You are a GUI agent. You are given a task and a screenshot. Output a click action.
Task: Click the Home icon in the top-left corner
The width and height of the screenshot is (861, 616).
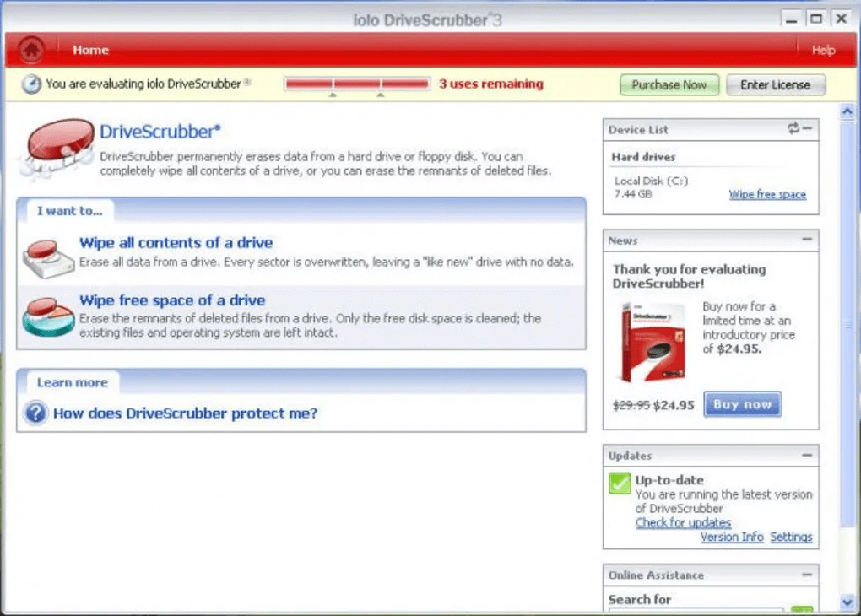30,50
